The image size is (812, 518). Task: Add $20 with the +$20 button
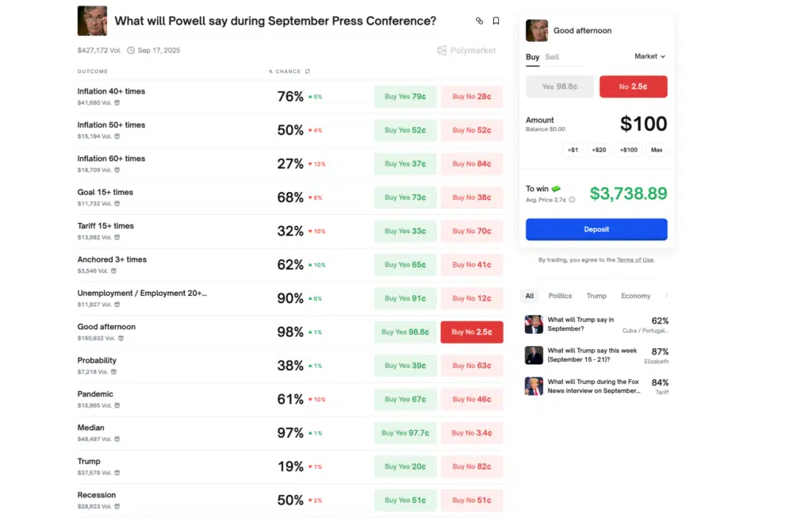[x=599, y=150]
